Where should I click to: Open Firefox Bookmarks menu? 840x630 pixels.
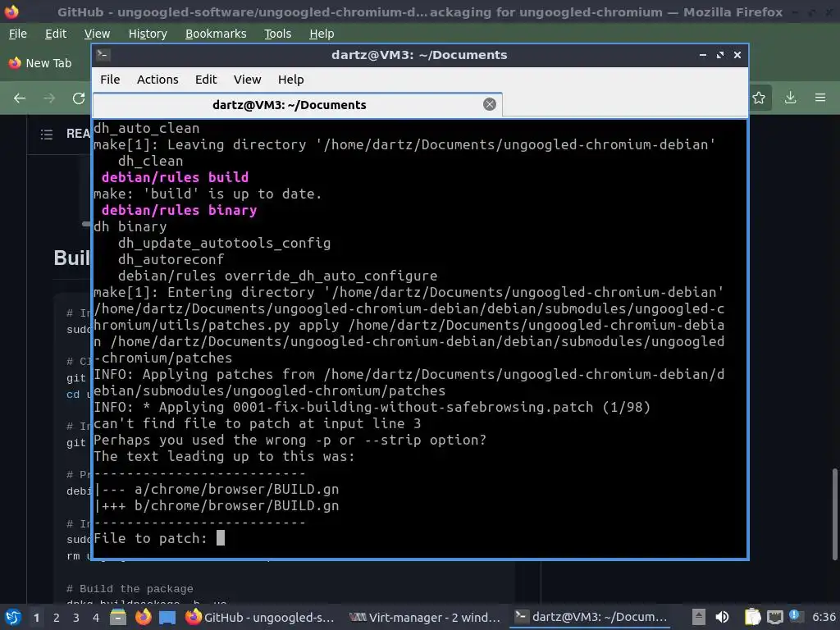tap(216, 34)
